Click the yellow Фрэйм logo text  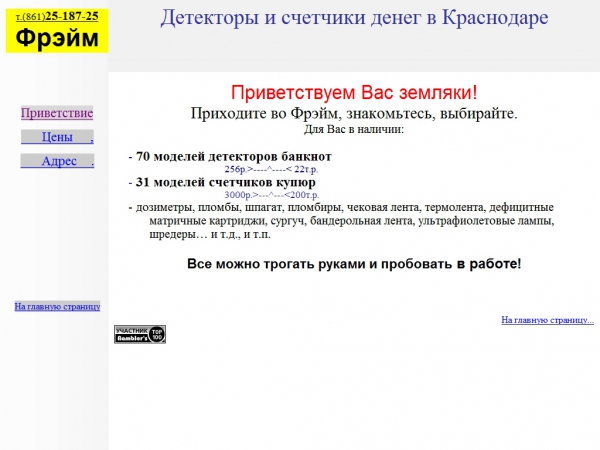(57, 38)
